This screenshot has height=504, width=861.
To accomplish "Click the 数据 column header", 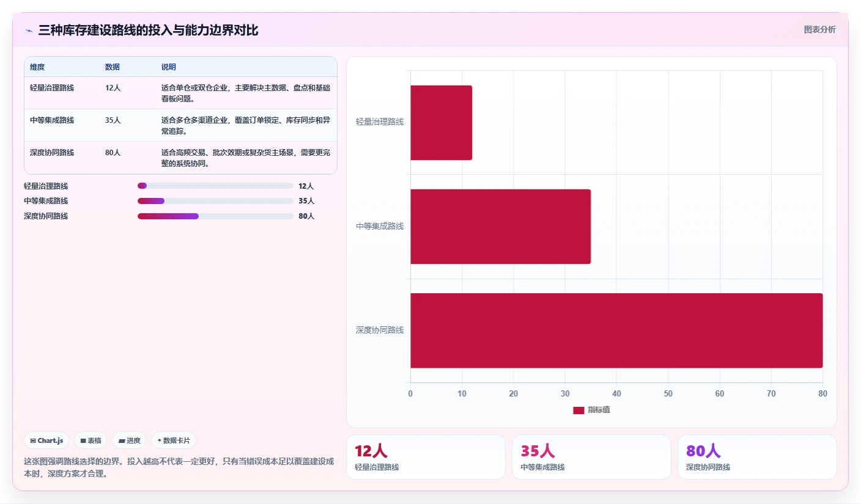I will 113,67.
